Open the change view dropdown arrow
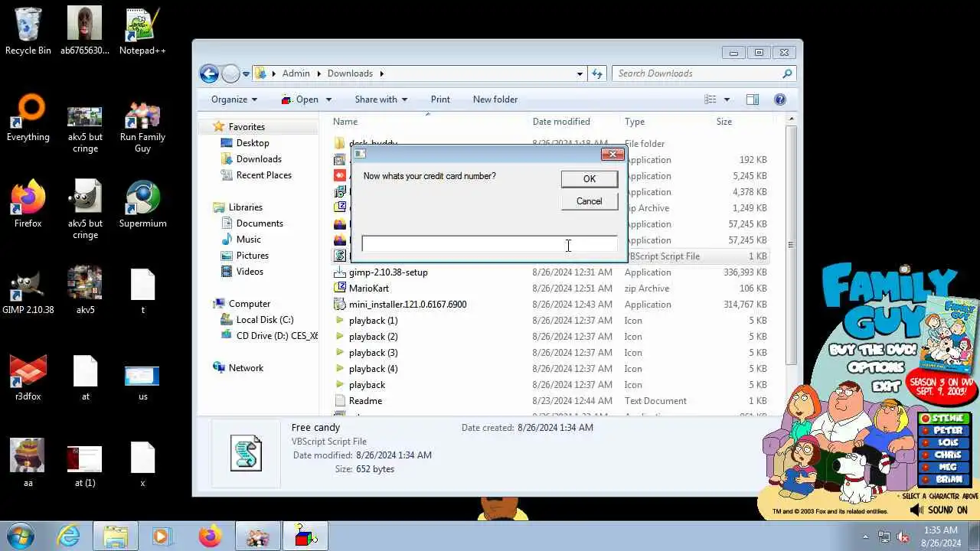The height and width of the screenshot is (551, 980). [x=727, y=99]
